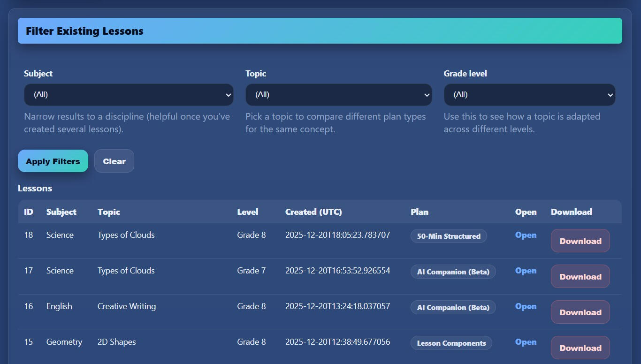The image size is (641, 364).
Task: Open the Creative Writing lesson
Action: 526,306
